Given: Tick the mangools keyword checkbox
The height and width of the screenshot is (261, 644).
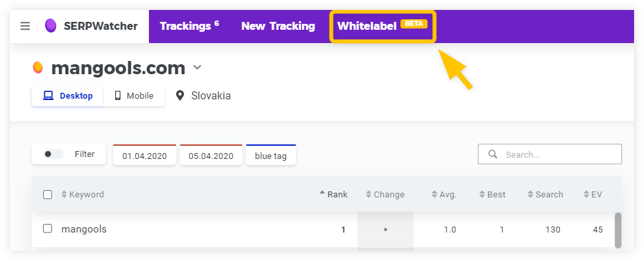Looking at the screenshot, I should 48,229.
